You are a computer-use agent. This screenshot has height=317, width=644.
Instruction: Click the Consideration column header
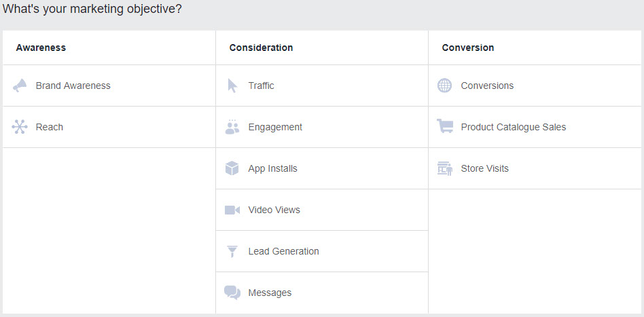pos(261,48)
